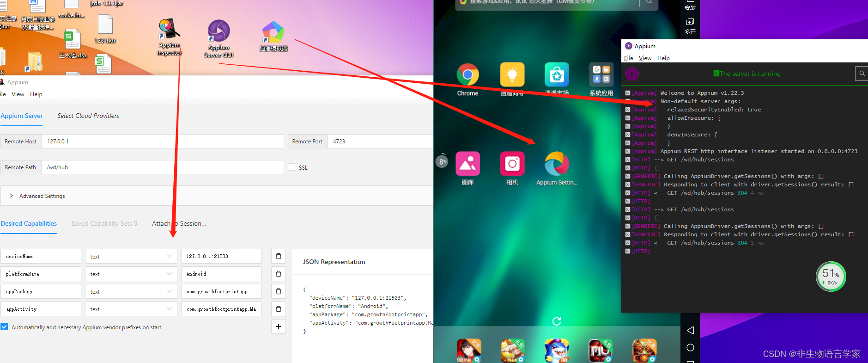This screenshot has width=868, height=363.
Task: Click 'Welcome to Appium v1.22.3' log line
Action: click(x=702, y=93)
